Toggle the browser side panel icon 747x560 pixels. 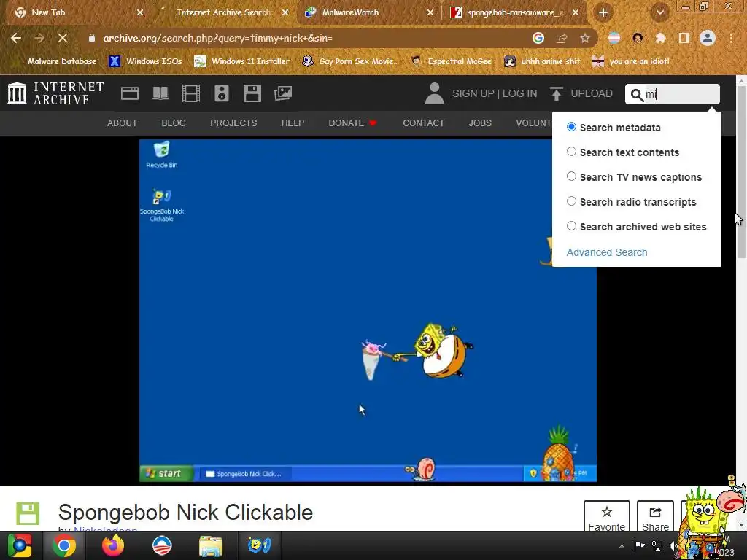click(x=684, y=38)
